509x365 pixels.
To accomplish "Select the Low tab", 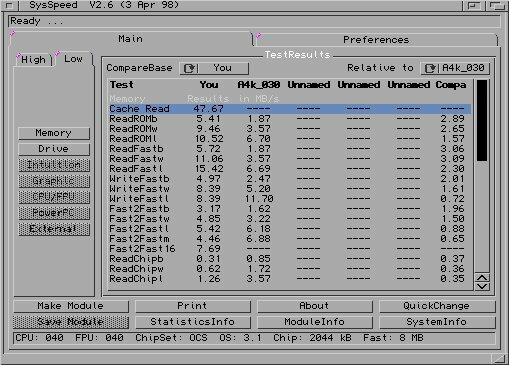I will point(73,59).
